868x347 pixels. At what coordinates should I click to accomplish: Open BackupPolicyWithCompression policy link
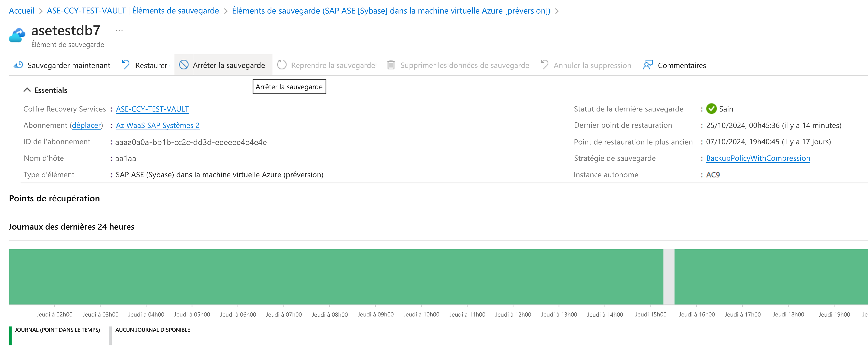point(758,158)
